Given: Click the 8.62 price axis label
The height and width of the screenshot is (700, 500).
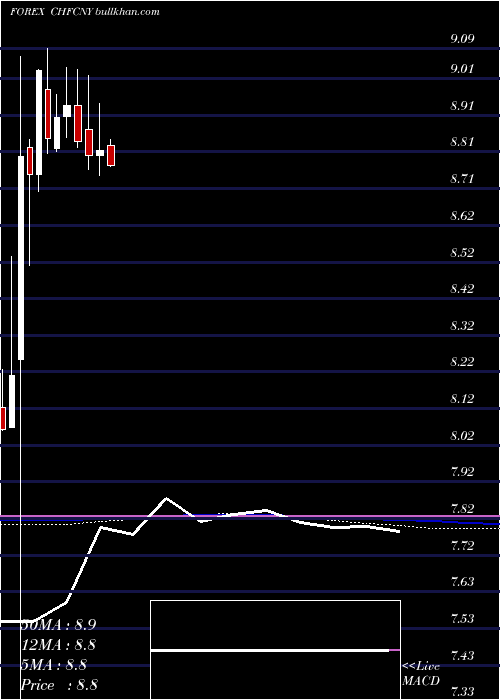Looking at the screenshot, I should [462, 216].
